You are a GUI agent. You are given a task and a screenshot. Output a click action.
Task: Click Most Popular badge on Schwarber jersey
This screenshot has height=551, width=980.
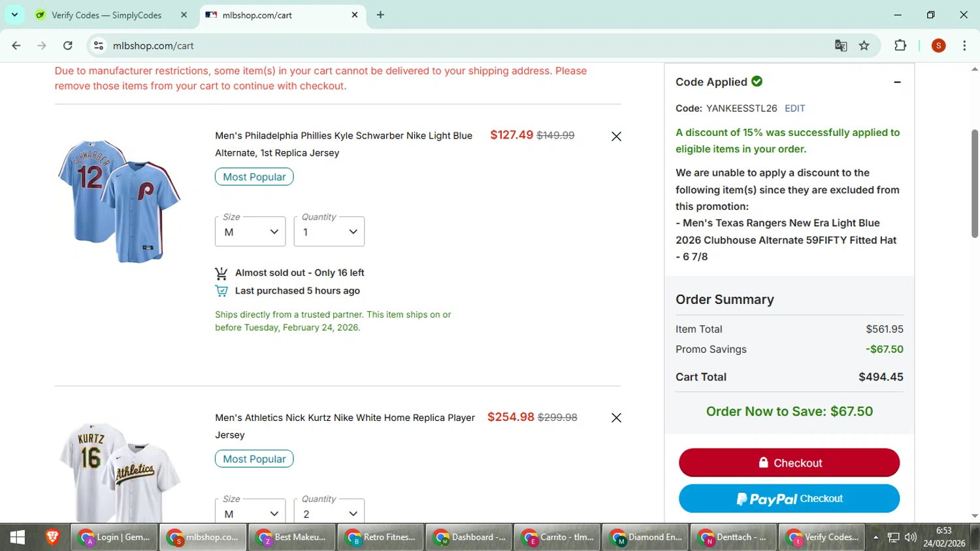click(254, 176)
